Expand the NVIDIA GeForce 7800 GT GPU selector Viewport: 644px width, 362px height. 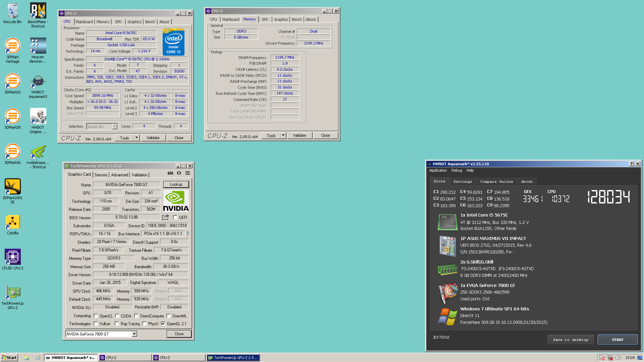(x=134, y=334)
